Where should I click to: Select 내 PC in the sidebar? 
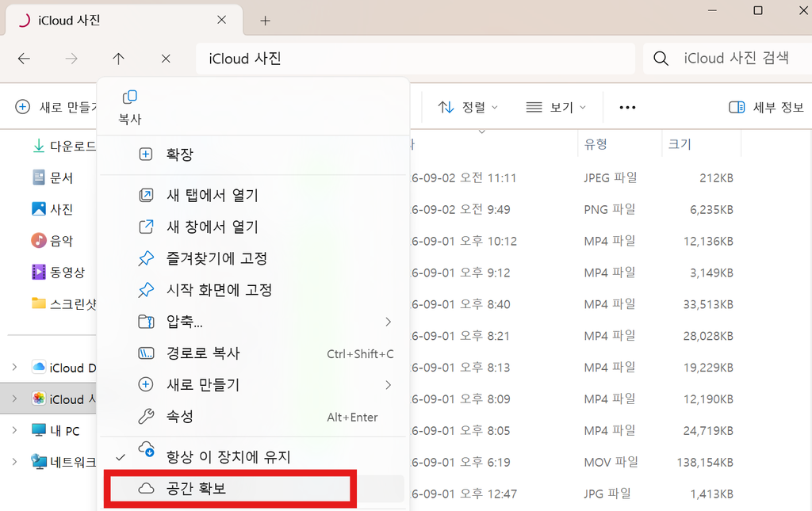56,431
